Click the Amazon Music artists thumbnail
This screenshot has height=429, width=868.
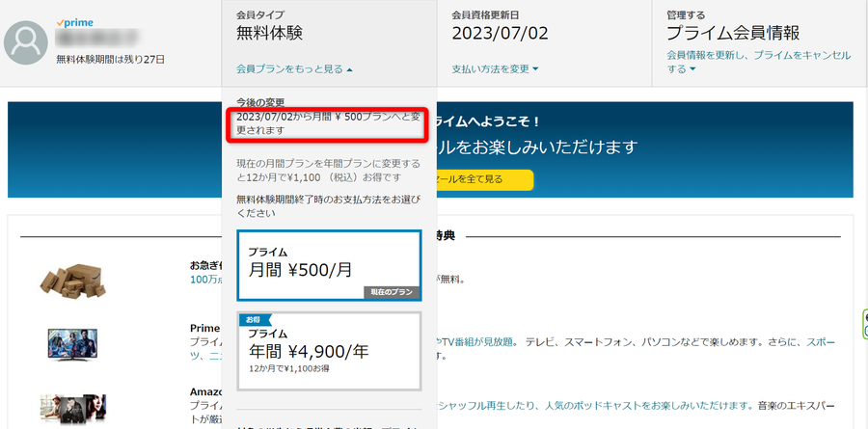point(73,409)
